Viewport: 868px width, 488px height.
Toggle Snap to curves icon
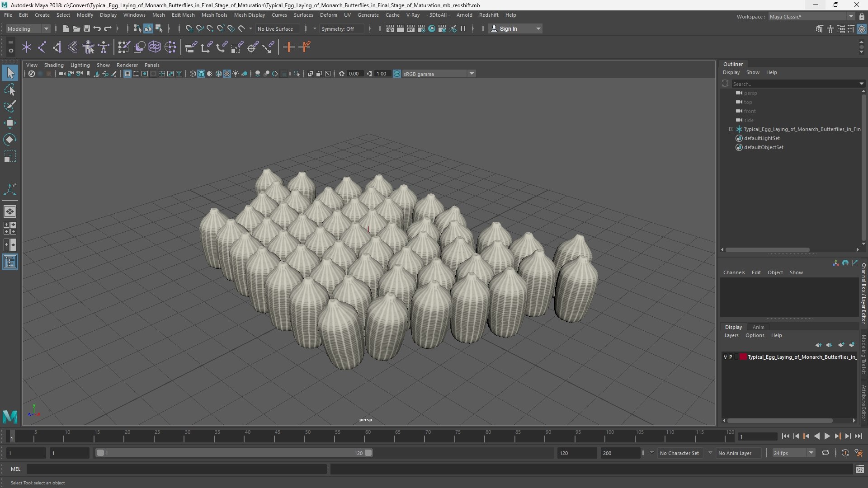click(199, 28)
